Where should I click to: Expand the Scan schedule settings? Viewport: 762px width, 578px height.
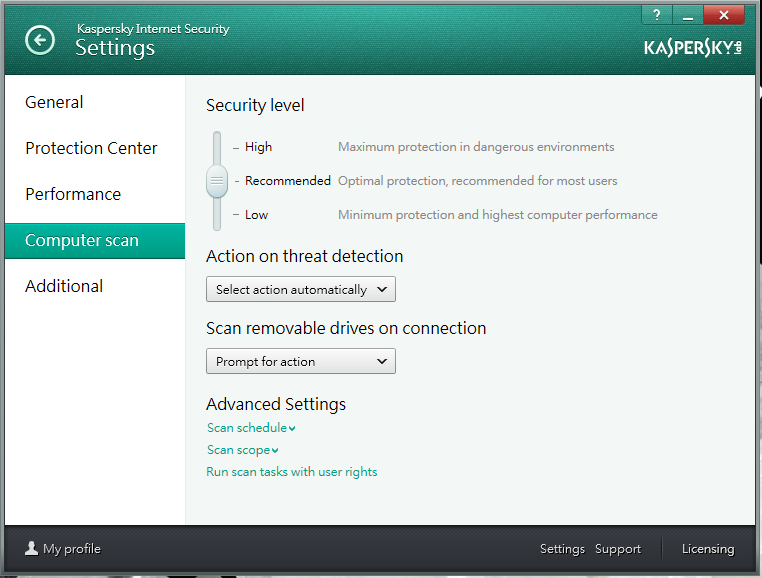(x=251, y=428)
